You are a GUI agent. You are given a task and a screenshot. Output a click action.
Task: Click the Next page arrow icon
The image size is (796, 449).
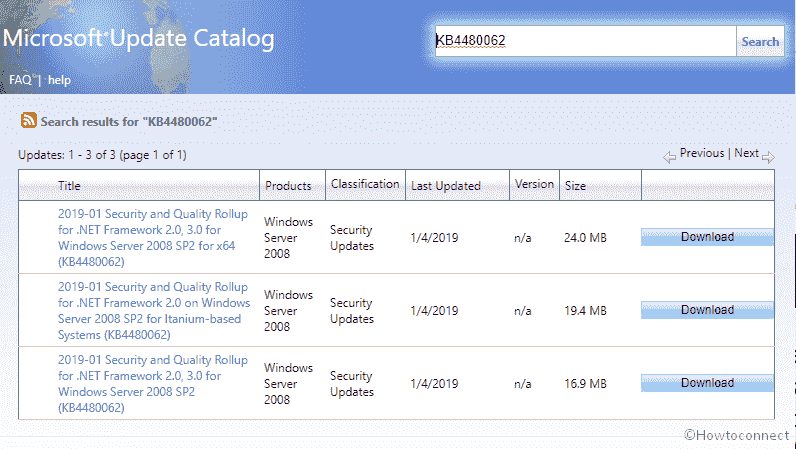(x=768, y=157)
